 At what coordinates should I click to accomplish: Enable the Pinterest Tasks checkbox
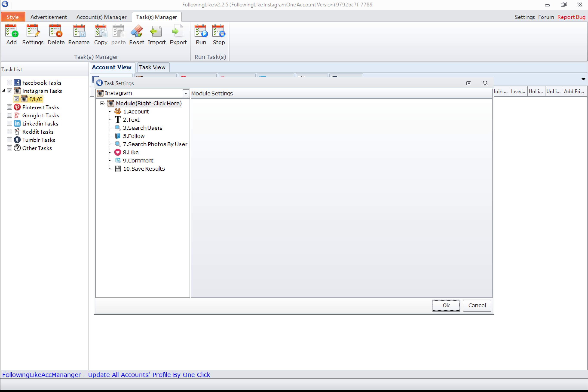tap(9, 107)
